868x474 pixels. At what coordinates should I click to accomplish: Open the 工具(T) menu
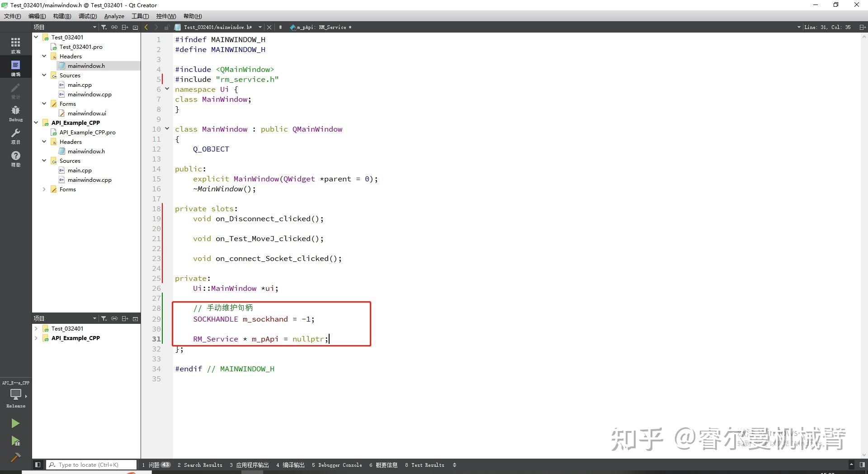pyautogui.click(x=140, y=16)
